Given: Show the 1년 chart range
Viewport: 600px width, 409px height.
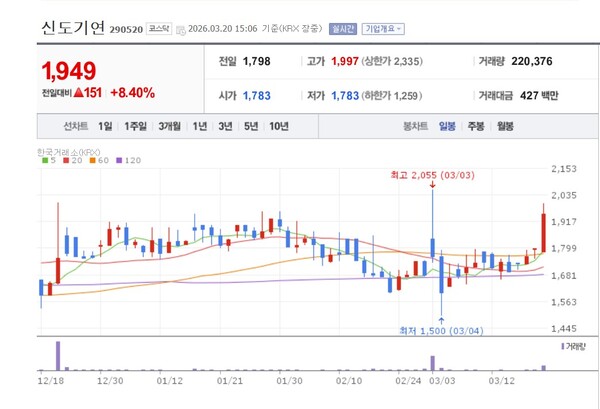Looking at the screenshot, I should click(201, 126).
